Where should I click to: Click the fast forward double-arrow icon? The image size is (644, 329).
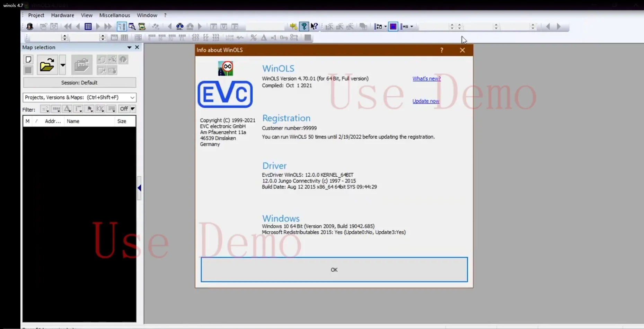click(x=108, y=26)
